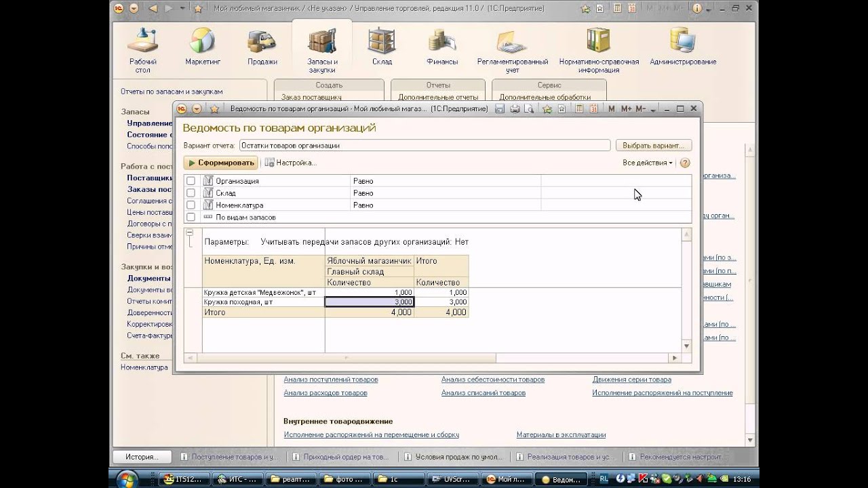Open Движения серии товара link
Screen dimensions: 868x488
tap(632, 380)
